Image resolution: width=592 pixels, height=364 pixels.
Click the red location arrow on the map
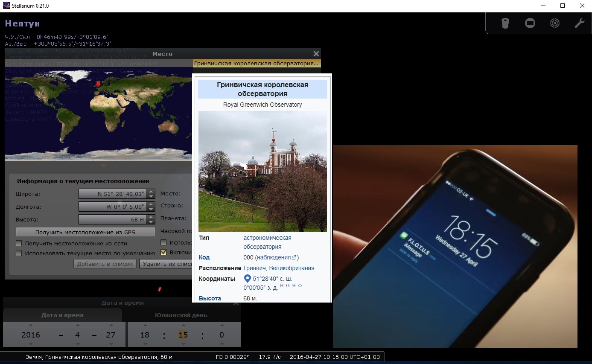click(x=98, y=84)
